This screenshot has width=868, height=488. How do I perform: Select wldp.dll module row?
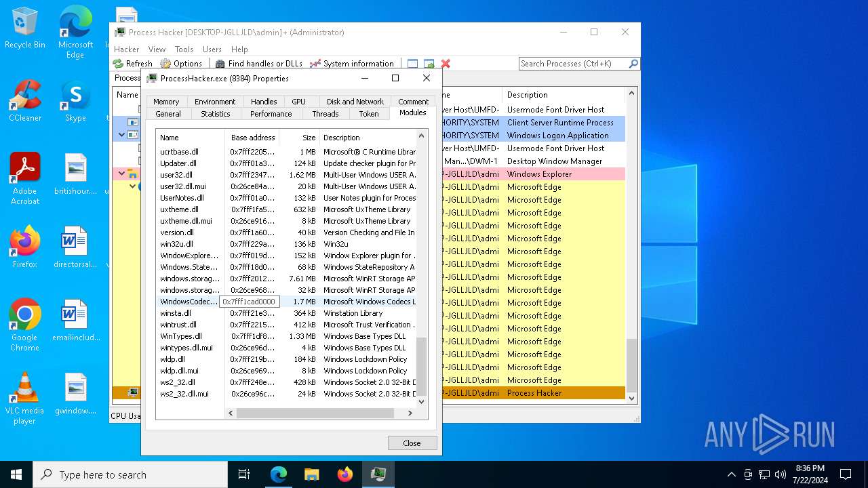[286, 359]
